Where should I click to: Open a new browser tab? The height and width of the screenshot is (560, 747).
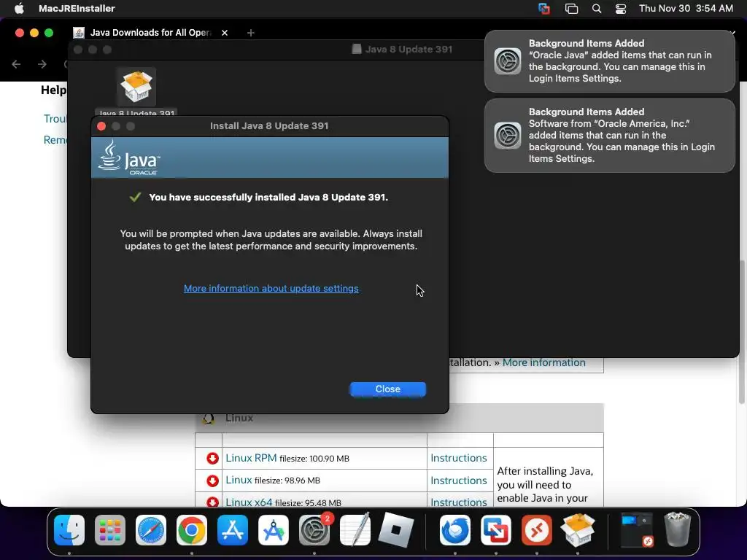click(x=251, y=32)
